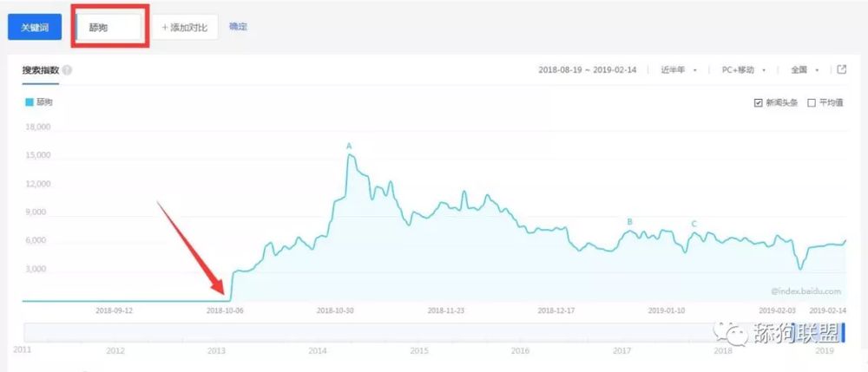Open the 近半年 time range dropdown
The image size is (868, 372).
[x=678, y=69]
